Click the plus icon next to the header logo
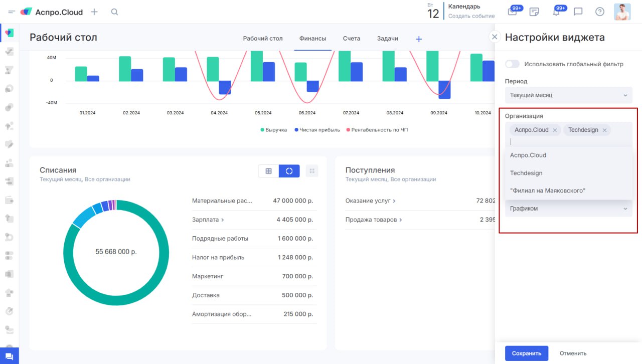642x364 pixels. coord(94,12)
